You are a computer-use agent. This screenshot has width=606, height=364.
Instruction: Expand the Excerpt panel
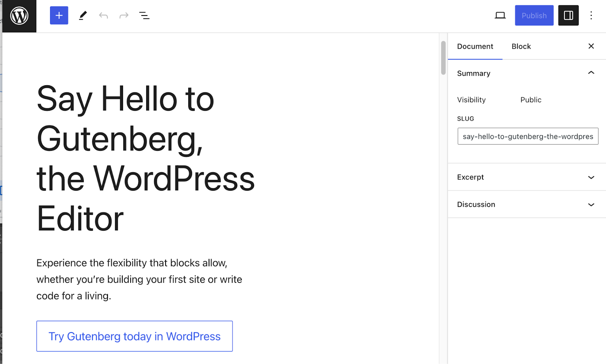click(527, 177)
